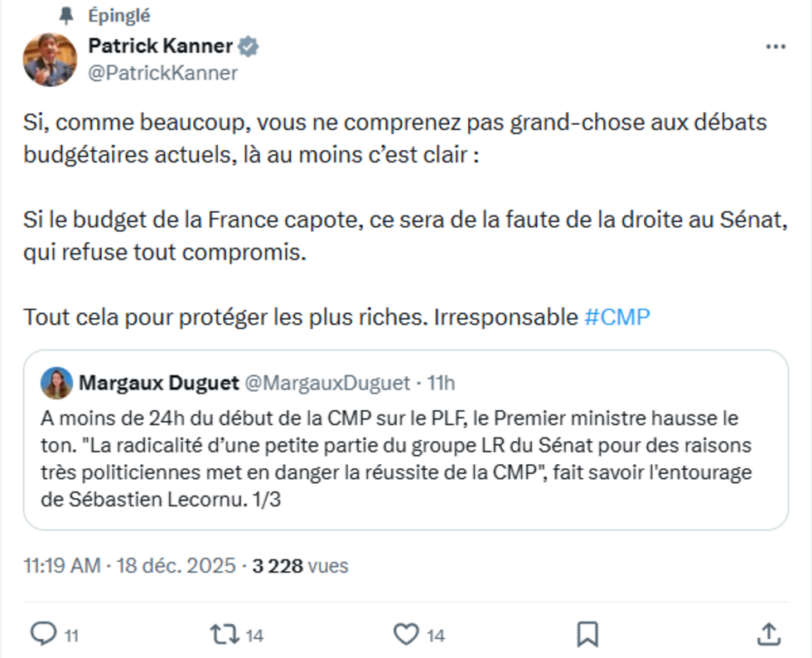The width and height of the screenshot is (812, 658).
Task: Click Patrick Kanner's verified badge
Action: (x=248, y=46)
